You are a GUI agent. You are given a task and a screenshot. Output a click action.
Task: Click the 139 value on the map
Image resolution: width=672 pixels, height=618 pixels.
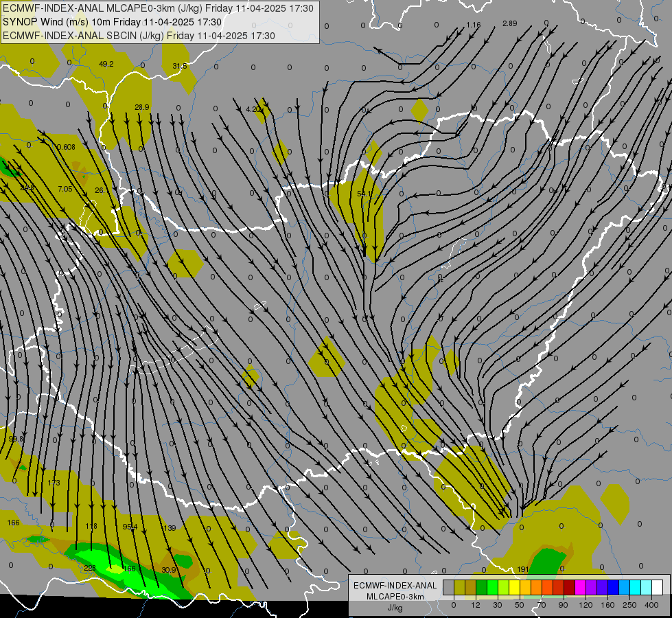170,528
